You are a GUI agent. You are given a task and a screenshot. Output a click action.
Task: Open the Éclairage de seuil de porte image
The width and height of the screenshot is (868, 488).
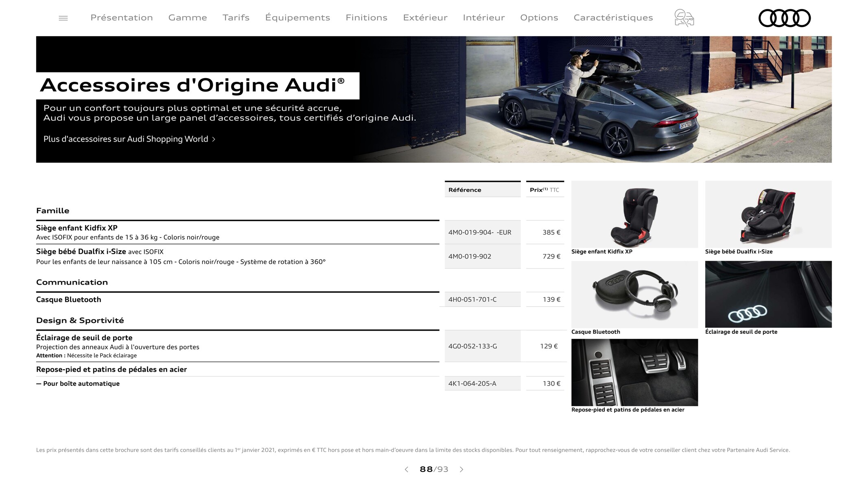tap(768, 294)
